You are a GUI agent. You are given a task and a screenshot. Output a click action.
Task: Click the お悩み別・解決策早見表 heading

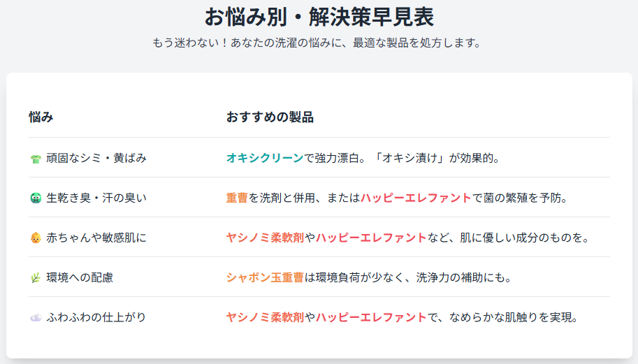(x=319, y=17)
